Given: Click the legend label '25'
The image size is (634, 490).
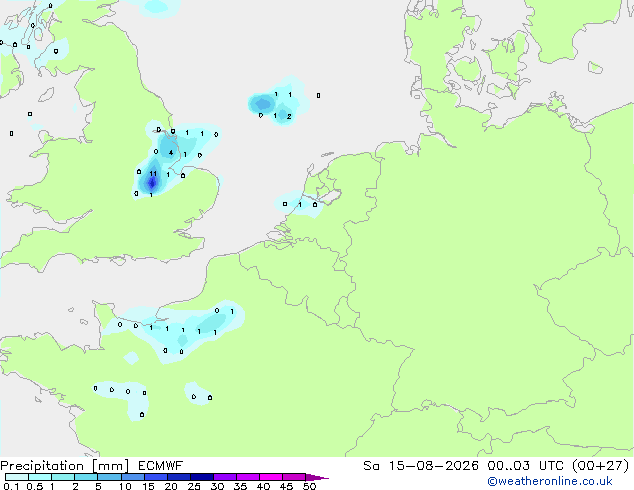Looking at the screenshot, I should point(194,486).
